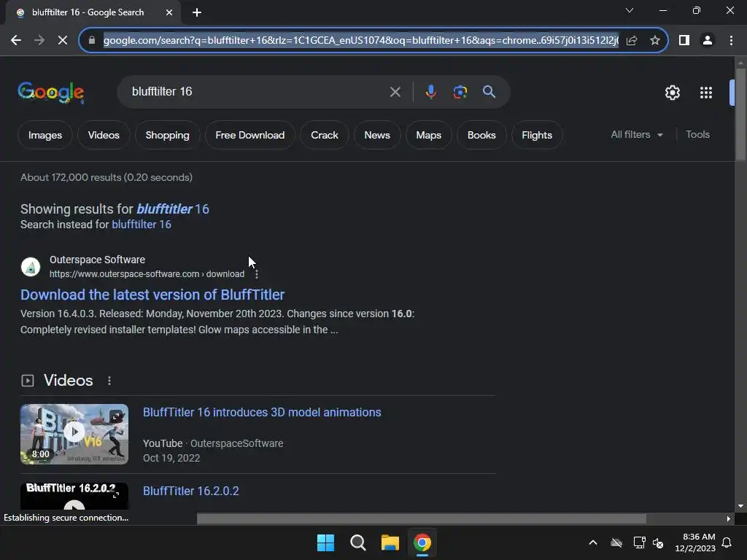Switch to Shopping results
The height and width of the screenshot is (560, 747).
click(167, 135)
